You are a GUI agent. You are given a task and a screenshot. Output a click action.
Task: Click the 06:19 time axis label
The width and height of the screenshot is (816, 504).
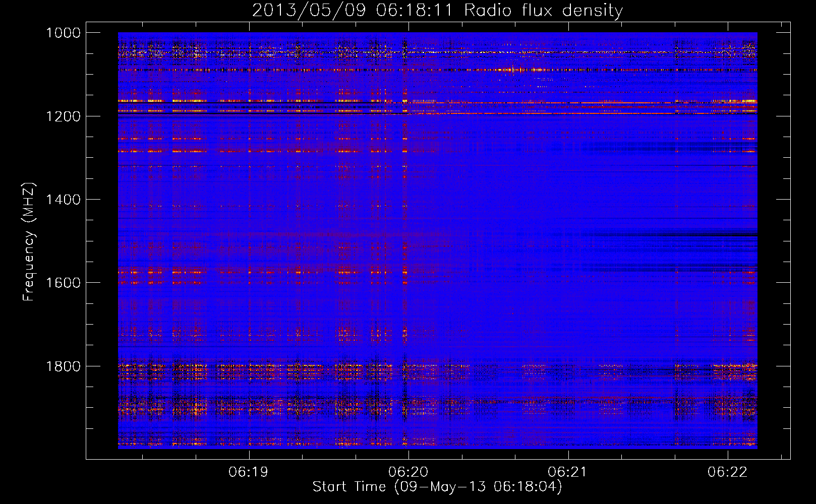[248, 472]
